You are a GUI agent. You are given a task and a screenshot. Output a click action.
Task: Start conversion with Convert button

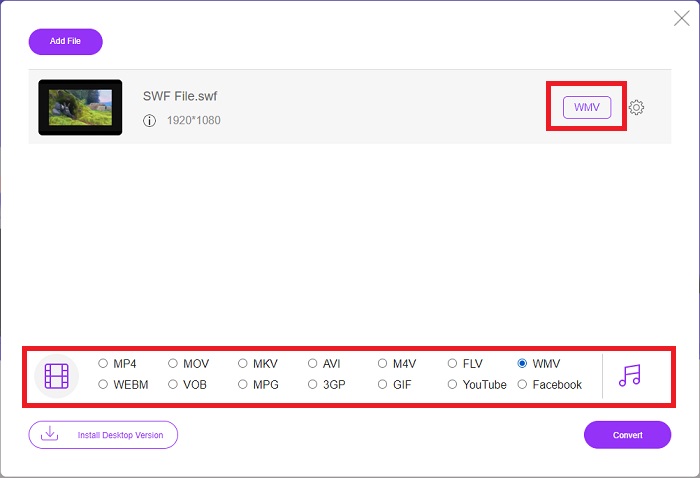click(627, 435)
